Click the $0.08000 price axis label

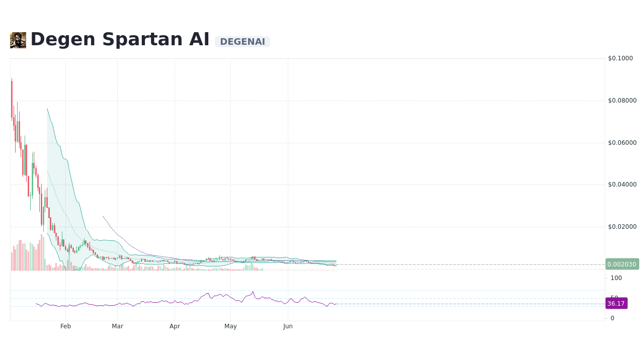pos(622,100)
